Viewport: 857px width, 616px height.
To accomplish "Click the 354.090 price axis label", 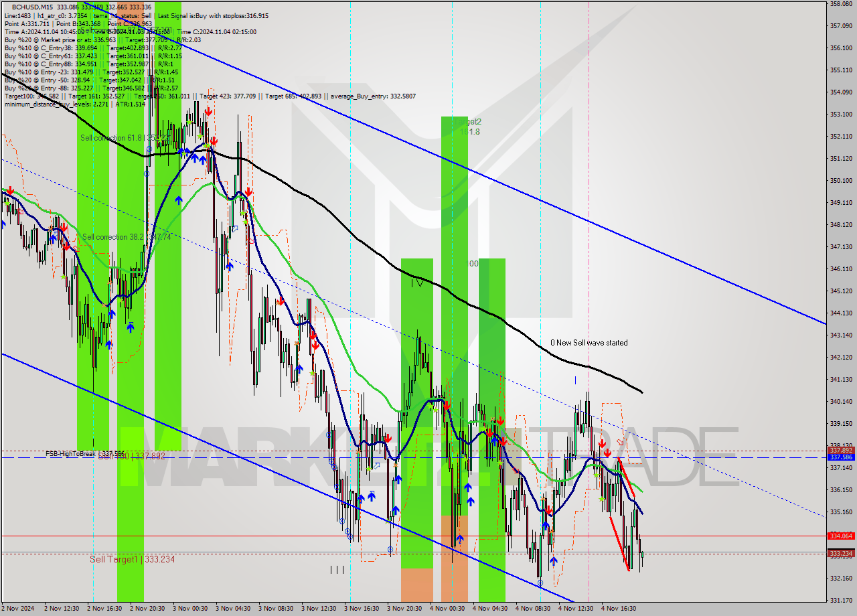I will [x=841, y=92].
